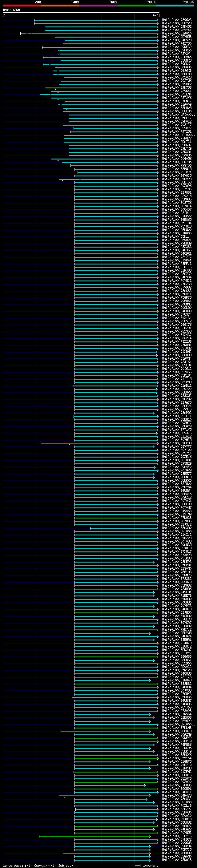This screenshot has width=197, height=868.
Task: Select the UniRef100_A4RSP0 label
Action: (176, 40)
